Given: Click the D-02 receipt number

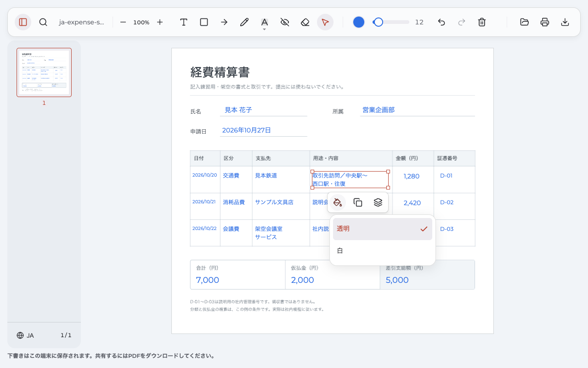Looking at the screenshot, I should click(447, 202).
